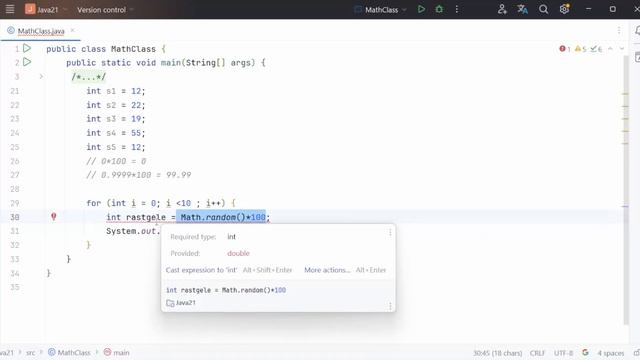The image size is (640, 360).
Task: Click the errors count indicator
Action: click(x=565, y=49)
